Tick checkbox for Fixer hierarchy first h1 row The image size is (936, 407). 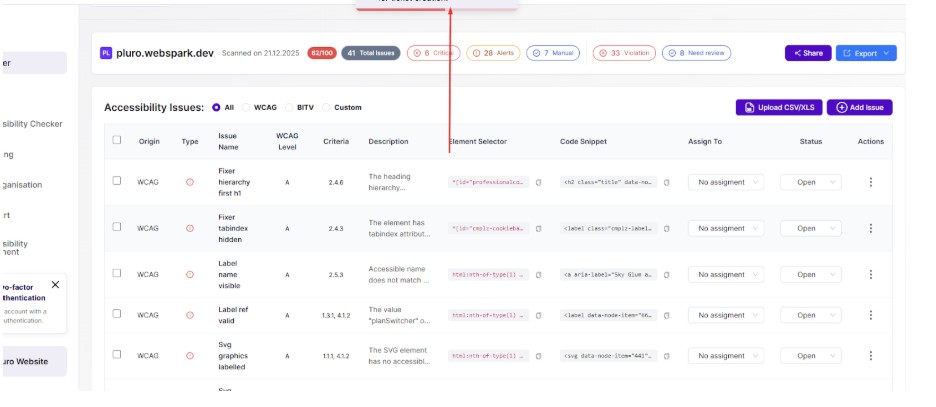(117, 181)
